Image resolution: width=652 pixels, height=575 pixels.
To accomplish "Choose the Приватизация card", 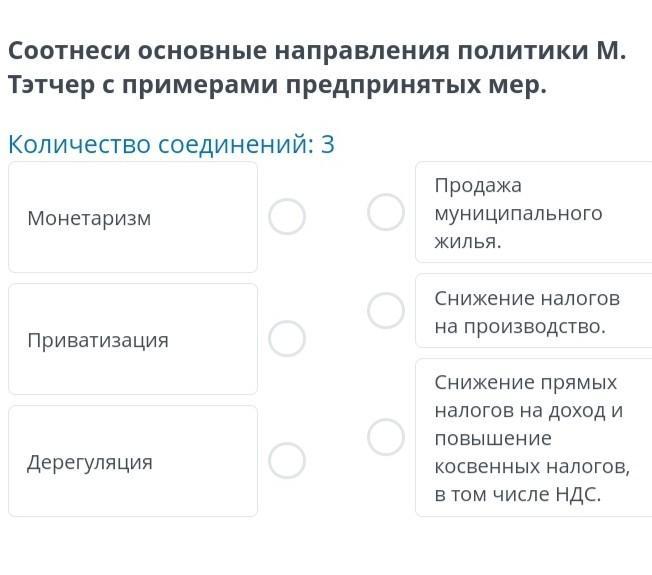I will tap(133, 339).
